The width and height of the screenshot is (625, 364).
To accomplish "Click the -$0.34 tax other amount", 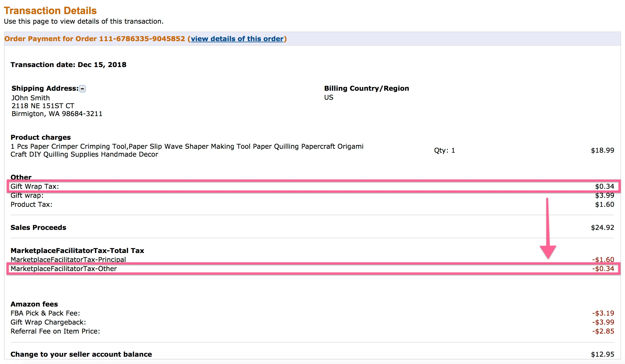I will click(603, 269).
